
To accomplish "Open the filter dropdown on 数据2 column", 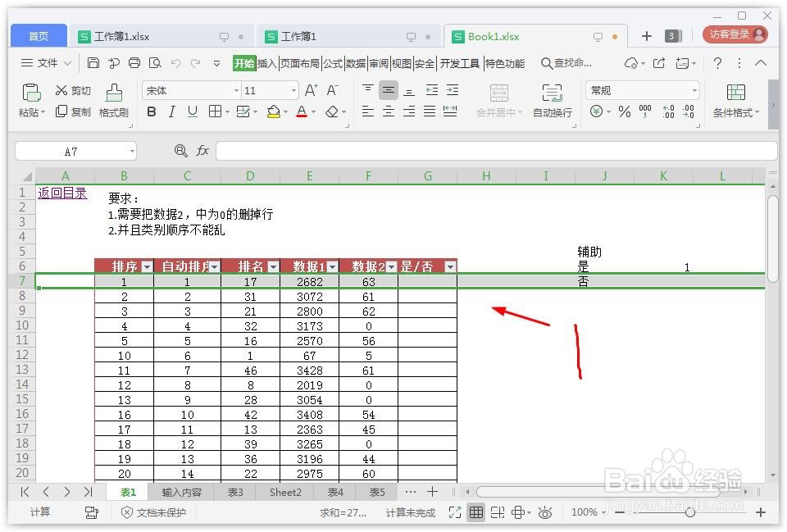I will click(391, 266).
